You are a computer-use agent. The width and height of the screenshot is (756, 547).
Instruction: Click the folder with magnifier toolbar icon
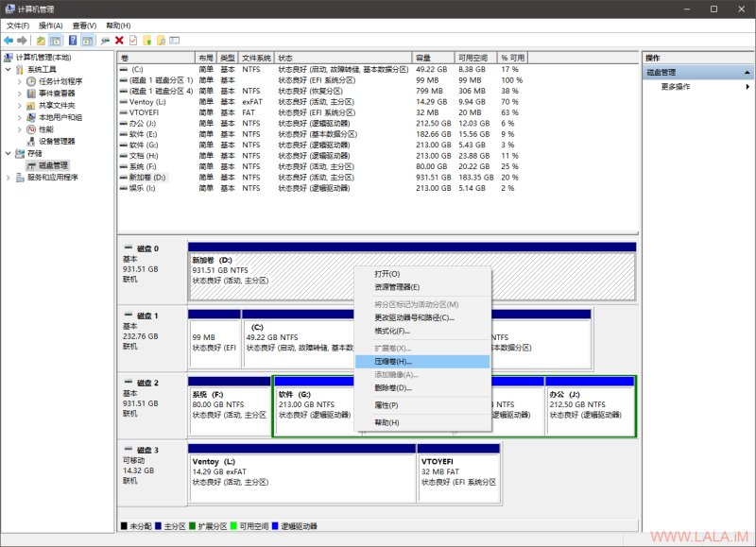click(161, 41)
